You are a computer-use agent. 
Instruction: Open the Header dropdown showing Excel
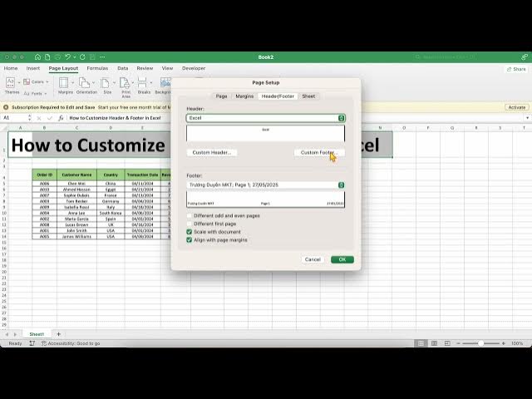tap(266, 118)
